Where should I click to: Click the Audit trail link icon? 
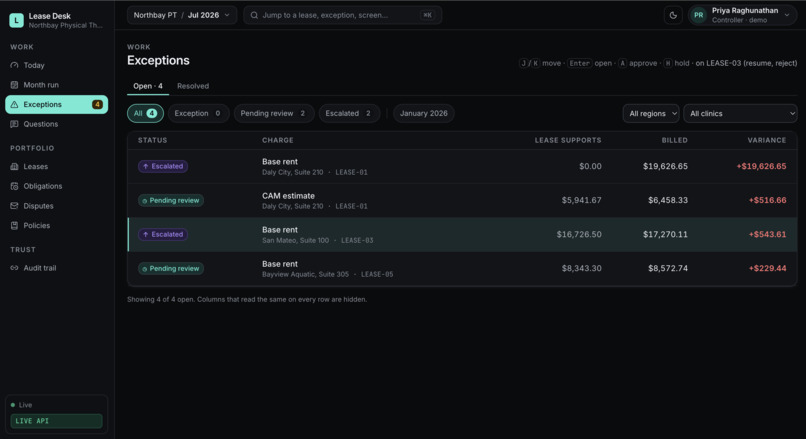14,268
